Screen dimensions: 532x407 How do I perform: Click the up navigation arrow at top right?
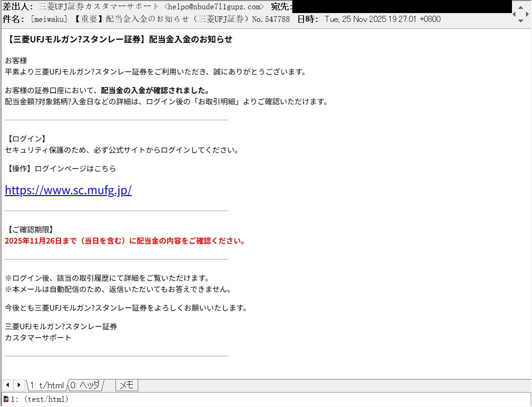pos(520,7)
